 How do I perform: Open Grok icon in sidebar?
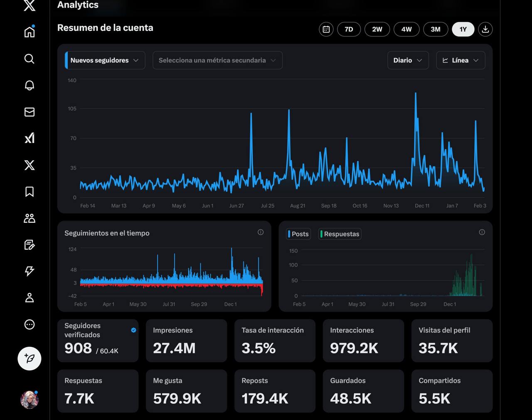[x=30, y=138]
